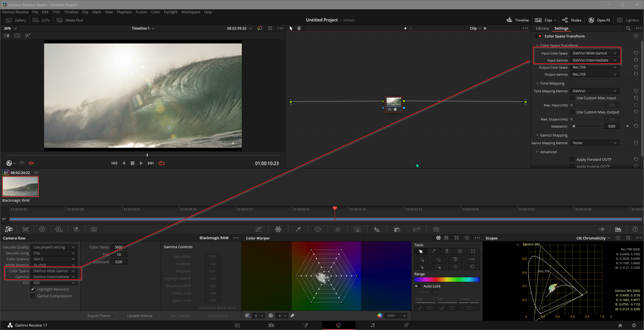This screenshot has width=644, height=330.
Task: Toggle the loop playback button
Action: coord(161,163)
